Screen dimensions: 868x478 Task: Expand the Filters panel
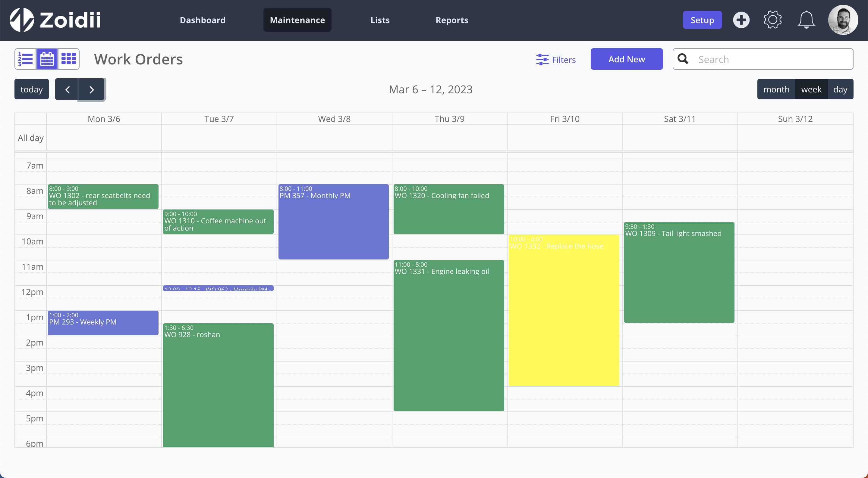click(556, 60)
